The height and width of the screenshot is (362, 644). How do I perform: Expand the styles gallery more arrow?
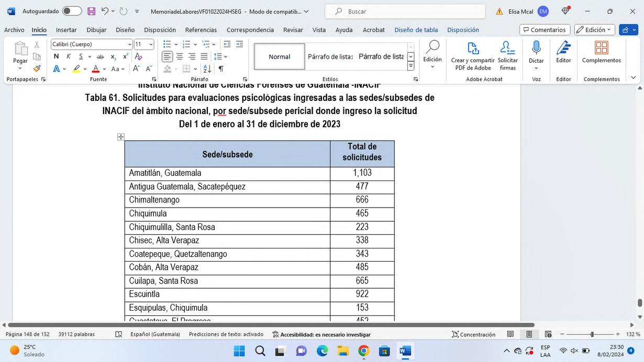[x=410, y=66]
